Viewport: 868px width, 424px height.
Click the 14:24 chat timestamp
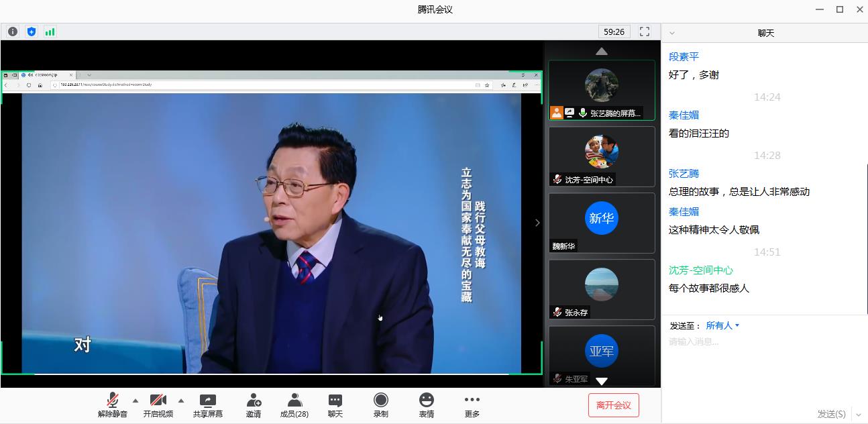coord(767,97)
